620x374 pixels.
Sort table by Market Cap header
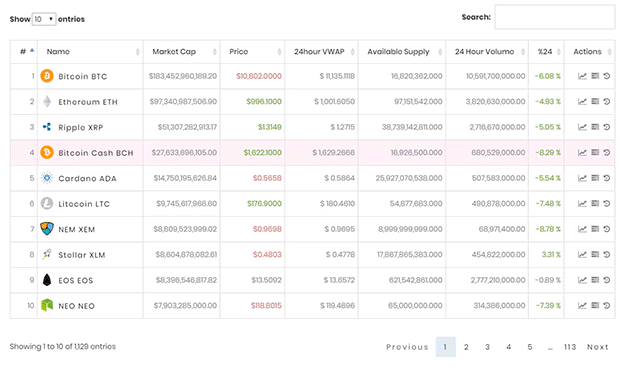point(181,51)
